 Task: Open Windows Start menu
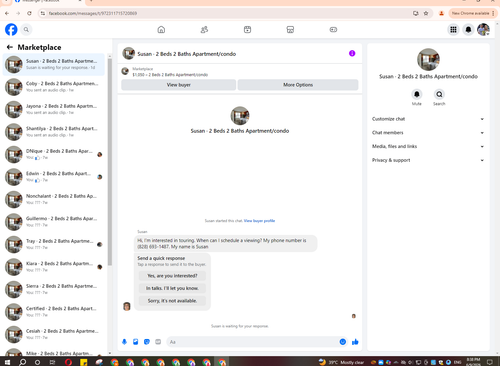(7, 362)
